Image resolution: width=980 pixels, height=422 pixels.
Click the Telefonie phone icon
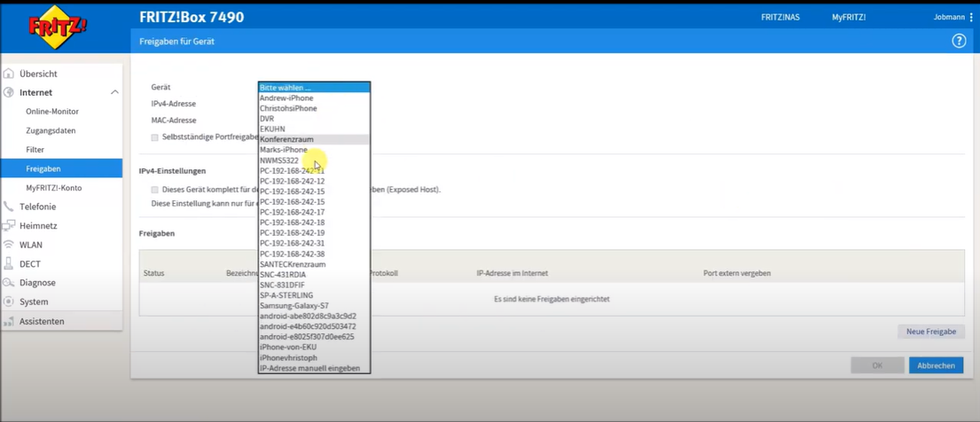9,207
